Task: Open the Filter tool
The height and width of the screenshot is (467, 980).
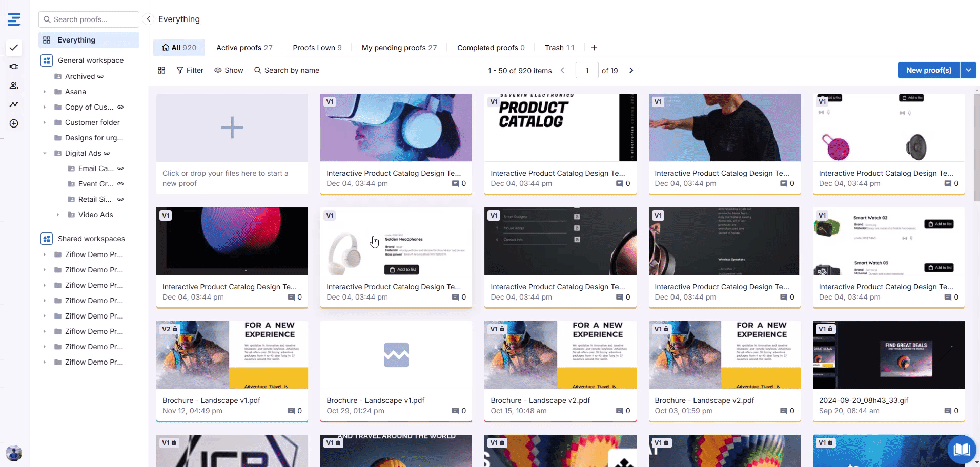Action: click(190, 70)
